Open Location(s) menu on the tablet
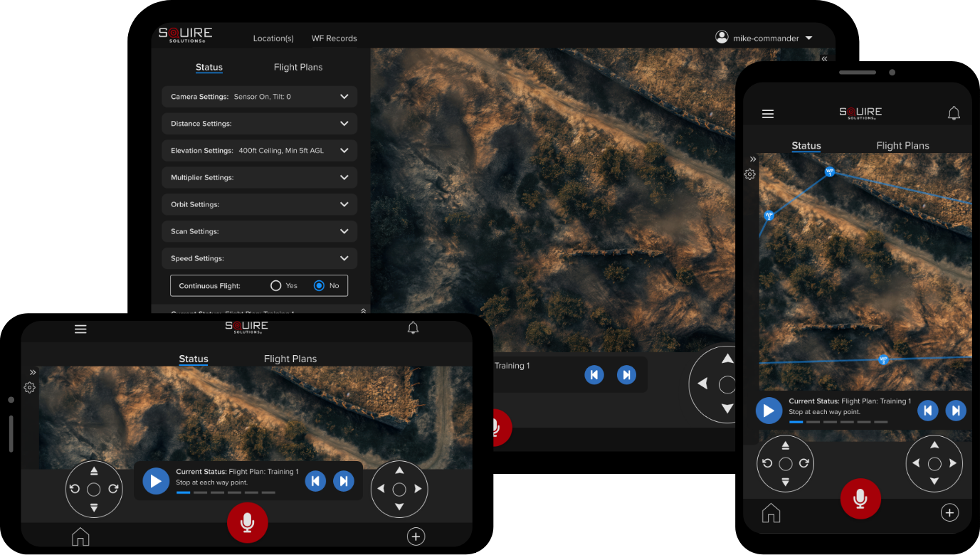Viewport: 980px width, 555px height. click(273, 38)
